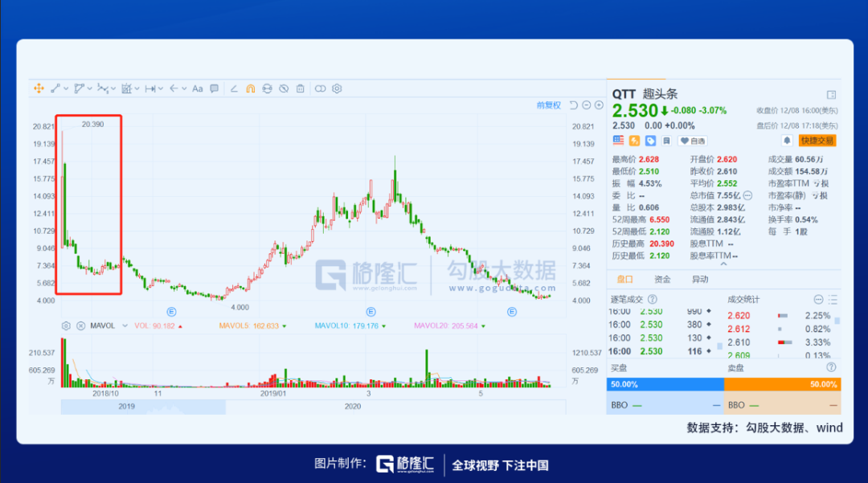Click the E event marker near May
The height and width of the screenshot is (483, 868).
pyautogui.click(x=512, y=312)
